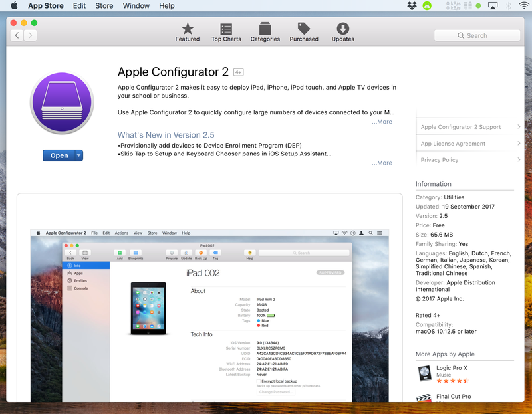
Task: Expand the Privacy Policy chevron
Action: 519,159
